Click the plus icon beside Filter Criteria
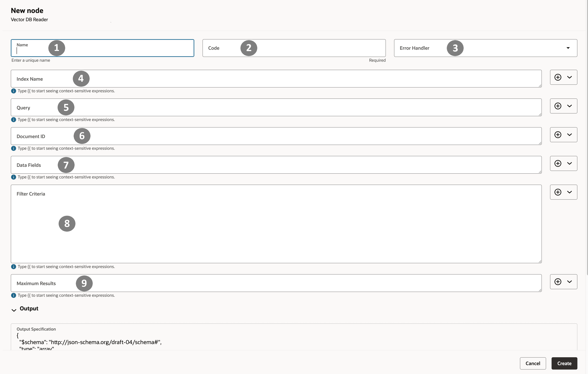The height and width of the screenshot is (374, 588). 558,192
